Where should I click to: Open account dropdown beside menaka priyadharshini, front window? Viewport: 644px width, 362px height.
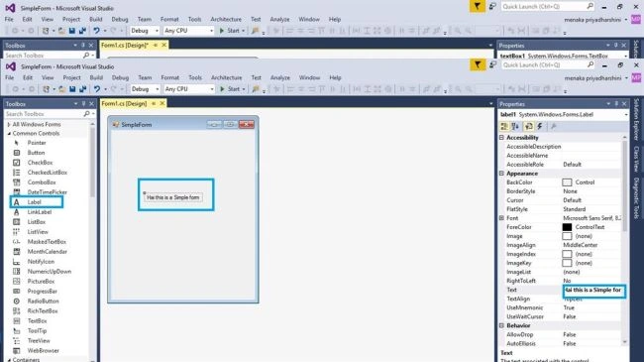pyautogui.click(x=626, y=78)
